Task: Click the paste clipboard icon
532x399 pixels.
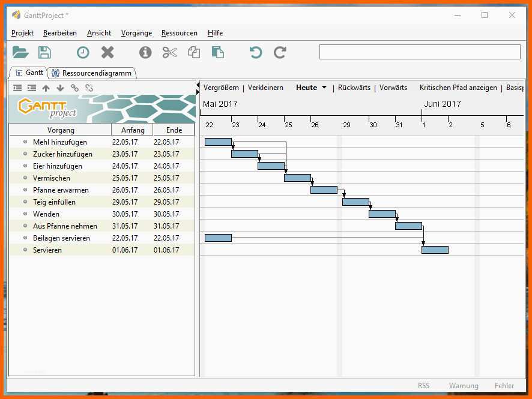Action: pyautogui.click(x=218, y=53)
